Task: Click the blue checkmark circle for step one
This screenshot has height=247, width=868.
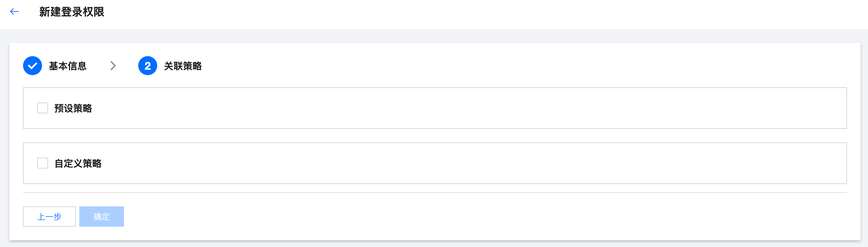Action: point(33,66)
